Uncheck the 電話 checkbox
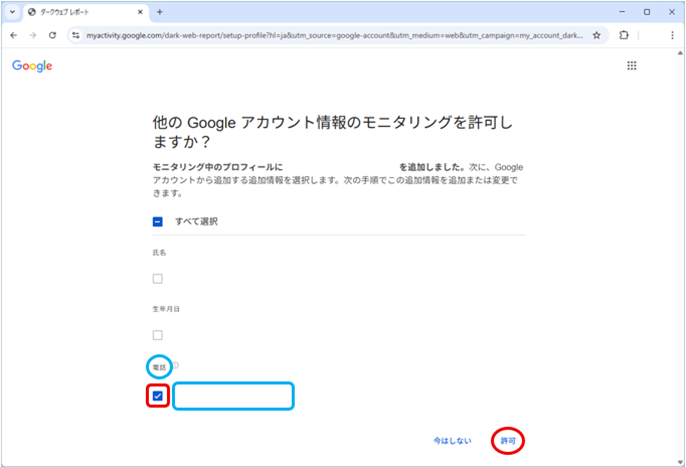 pos(158,396)
